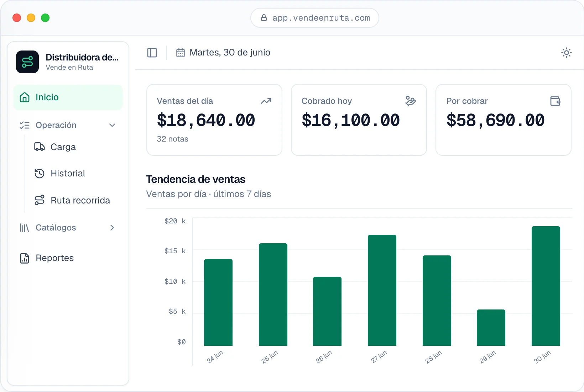Image resolution: width=584 pixels, height=392 pixels.
Task: Click the Carga truck icon
Action: tap(40, 147)
